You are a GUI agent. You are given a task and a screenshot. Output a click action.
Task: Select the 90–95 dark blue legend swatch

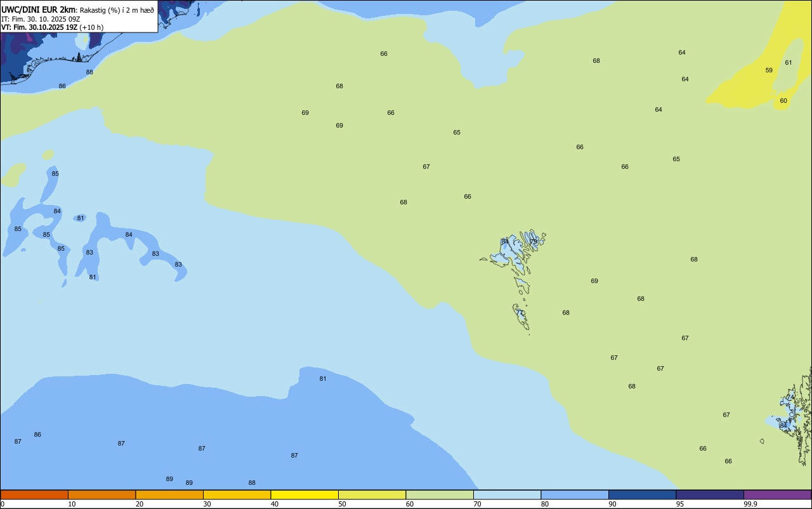pyautogui.click(x=642, y=494)
